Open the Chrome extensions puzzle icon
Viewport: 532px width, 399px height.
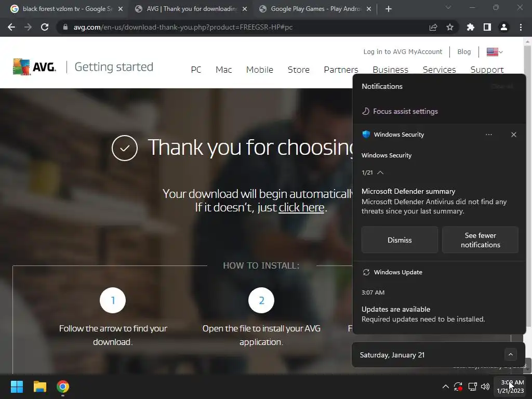(470, 27)
